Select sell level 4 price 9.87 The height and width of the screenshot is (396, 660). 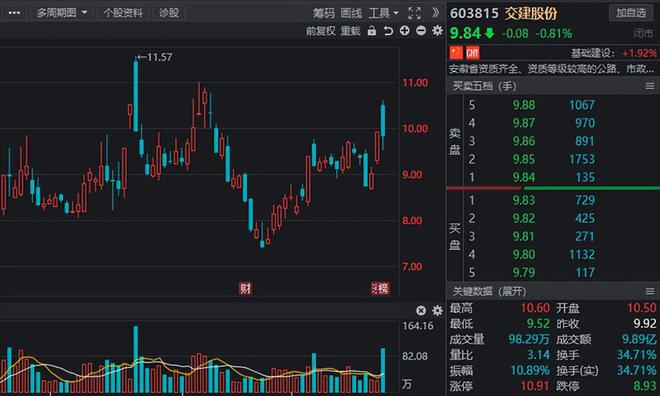tap(524, 123)
